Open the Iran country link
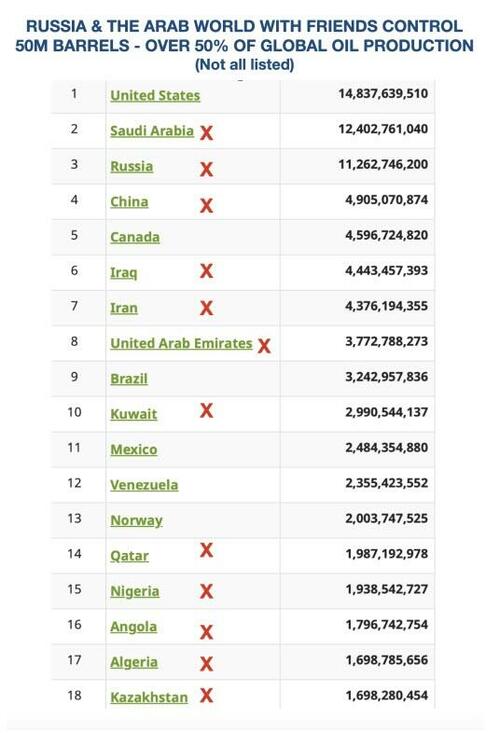 click(124, 308)
